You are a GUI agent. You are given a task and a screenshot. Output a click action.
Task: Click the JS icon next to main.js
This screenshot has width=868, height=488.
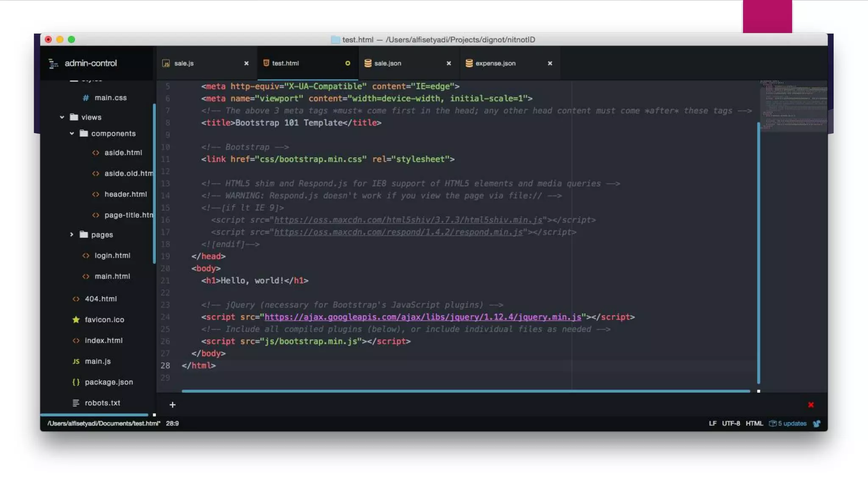[76, 361]
